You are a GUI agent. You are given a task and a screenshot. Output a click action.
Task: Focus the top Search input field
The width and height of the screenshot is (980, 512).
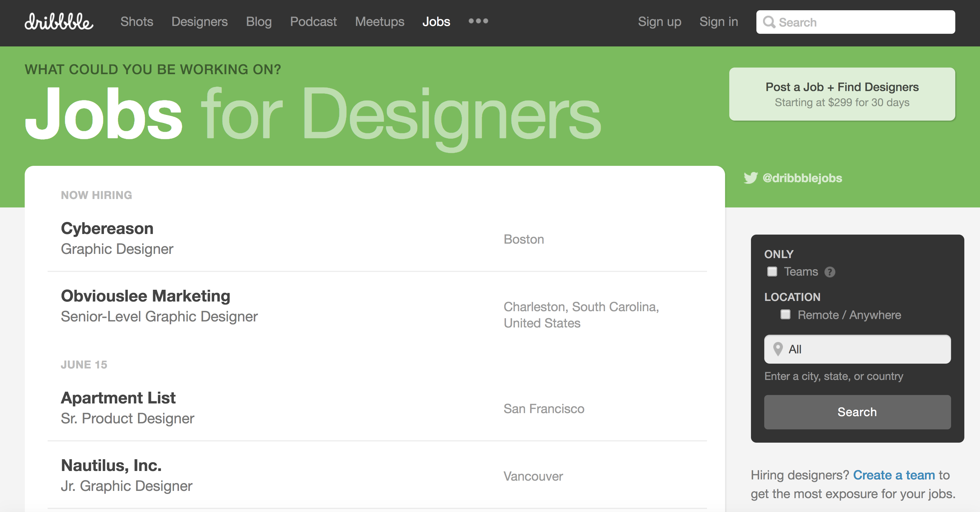click(x=864, y=22)
